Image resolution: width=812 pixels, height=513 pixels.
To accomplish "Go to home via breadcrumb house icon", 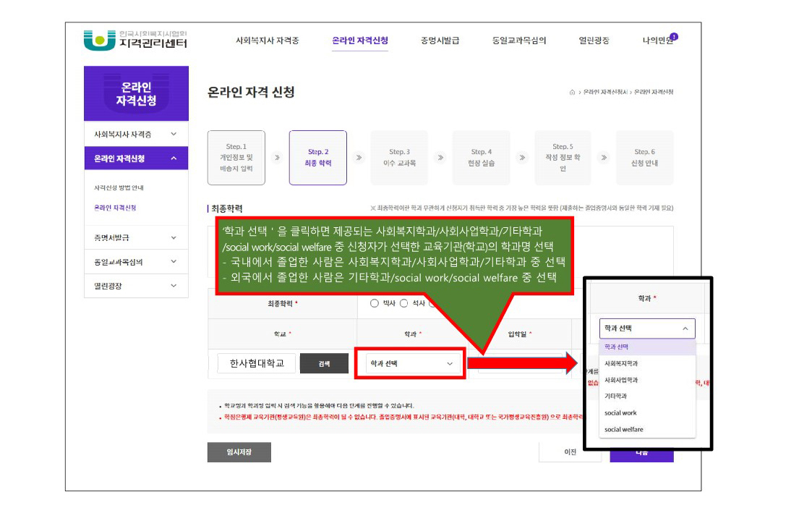I will [x=572, y=92].
